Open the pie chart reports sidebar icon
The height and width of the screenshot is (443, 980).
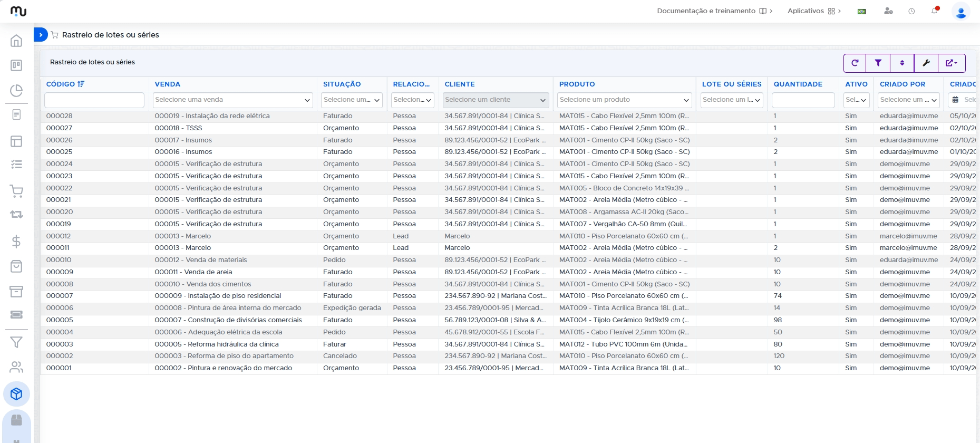click(16, 90)
